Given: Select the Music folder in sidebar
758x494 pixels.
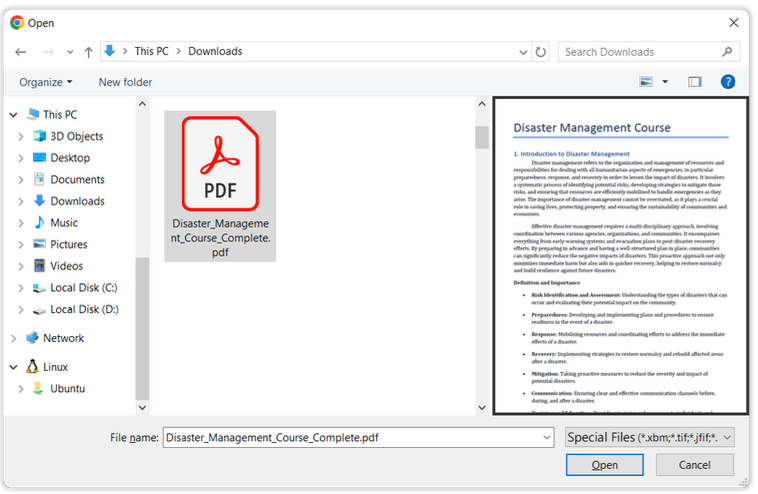Looking at the screenshot, I should pyautogui.click(x=64, y=223).
